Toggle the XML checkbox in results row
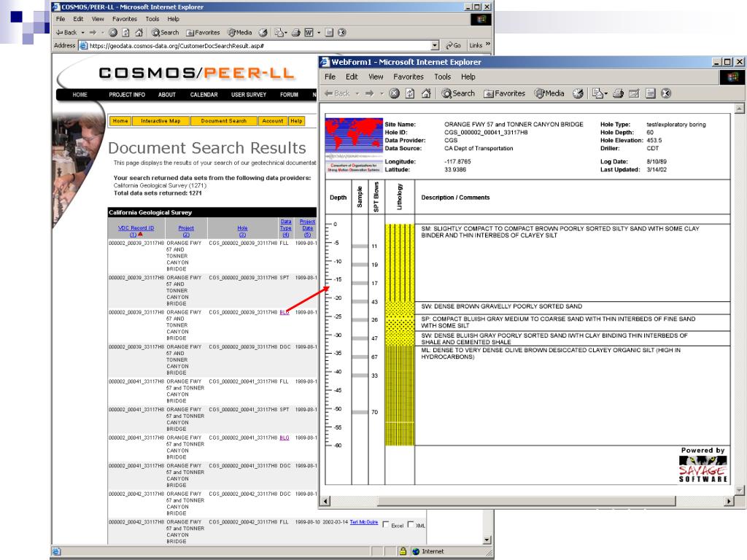This screenshot has height=560, width=747. click(411, 524)
